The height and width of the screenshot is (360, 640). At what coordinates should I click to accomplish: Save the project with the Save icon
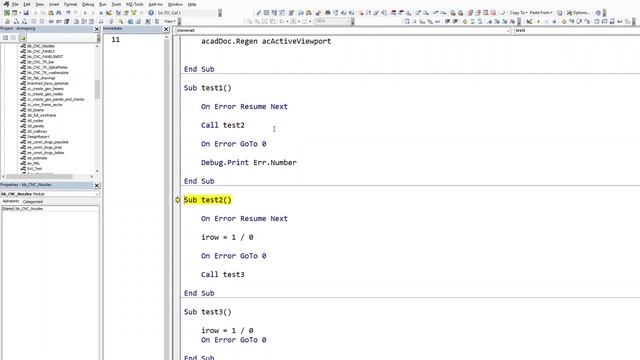pyautogui.click(x=26, y=13)
